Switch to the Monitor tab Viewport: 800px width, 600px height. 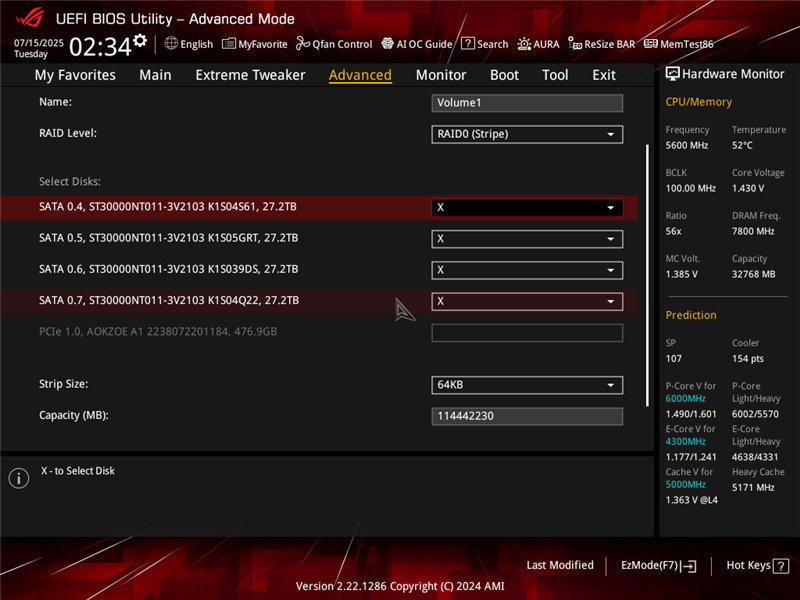point(441,75)
